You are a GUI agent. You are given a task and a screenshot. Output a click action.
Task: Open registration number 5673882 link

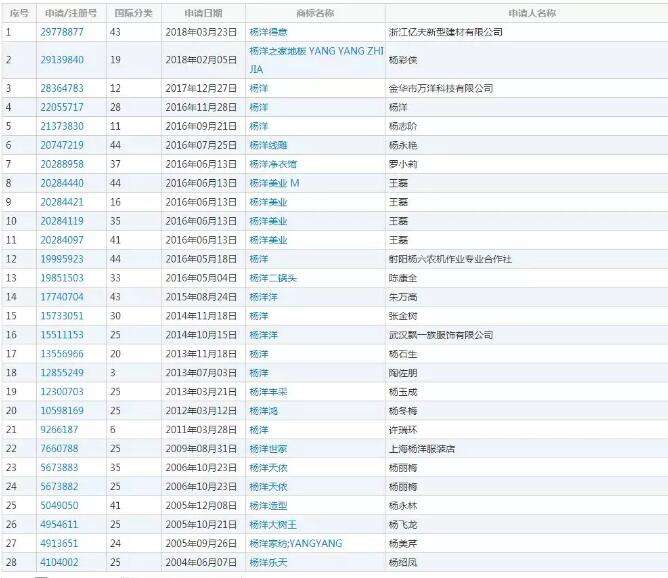pyautogui.click(x=59, y=486)
